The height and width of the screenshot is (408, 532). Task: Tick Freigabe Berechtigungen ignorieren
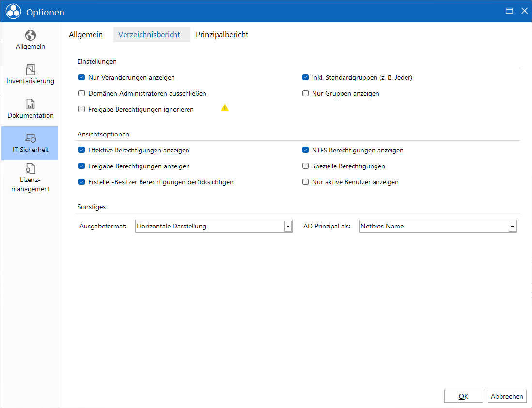(81, 109)
